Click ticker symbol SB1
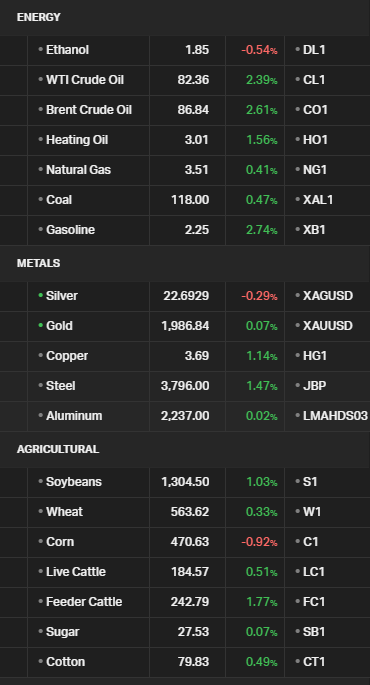Viewport: 370px width, 685px height. click(x=314, y=632)
